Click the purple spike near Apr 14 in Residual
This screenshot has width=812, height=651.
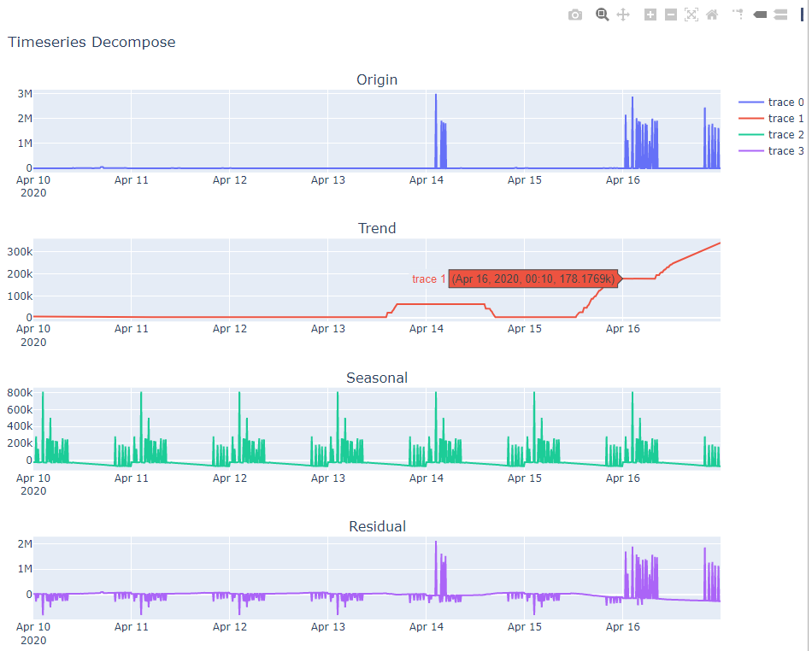point(436,566)
